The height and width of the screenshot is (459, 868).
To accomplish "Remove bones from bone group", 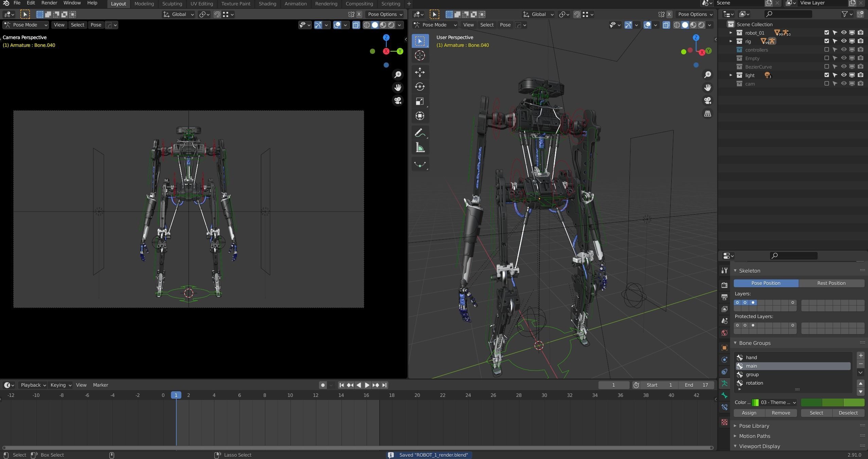I will (x=781, y=413).
